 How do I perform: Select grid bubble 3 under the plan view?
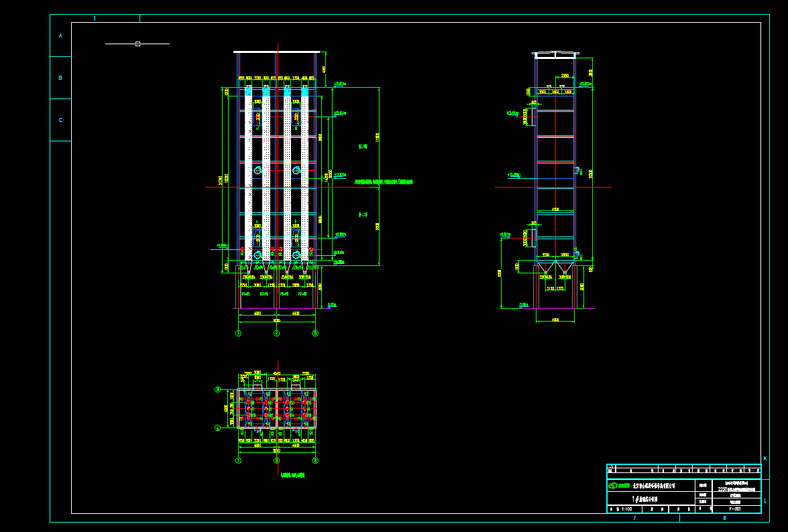(x=315, y=460)
